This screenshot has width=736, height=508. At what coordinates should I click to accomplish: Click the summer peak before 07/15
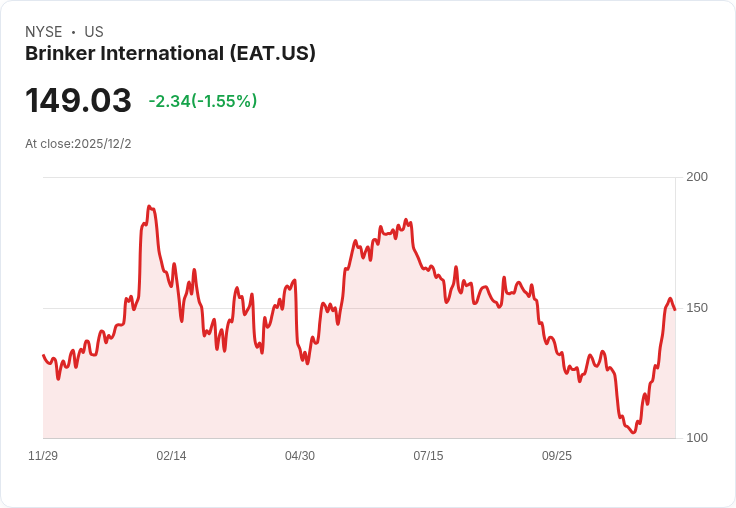406,220
